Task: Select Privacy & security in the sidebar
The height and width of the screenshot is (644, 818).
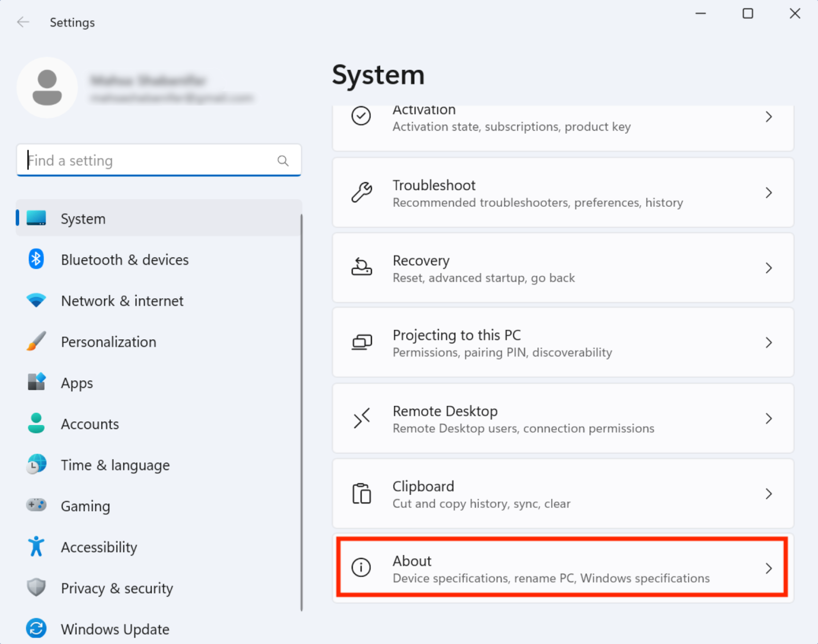Action: pos(117,588)
